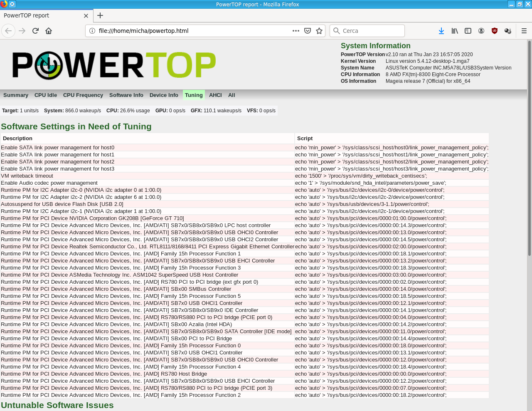Focus the Cerca search box
Image resolution: width=532 pixels, height=411 pixels.
click(367, 31)
